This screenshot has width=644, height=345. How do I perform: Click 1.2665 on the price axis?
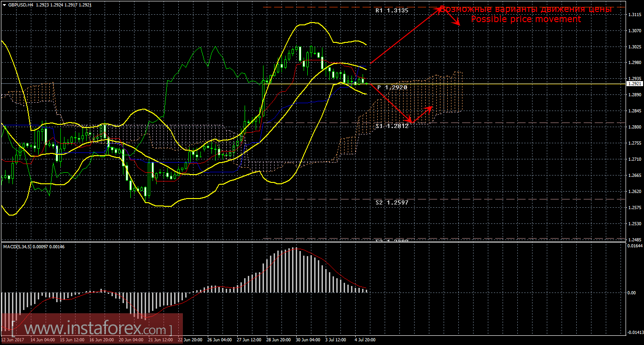635,175
